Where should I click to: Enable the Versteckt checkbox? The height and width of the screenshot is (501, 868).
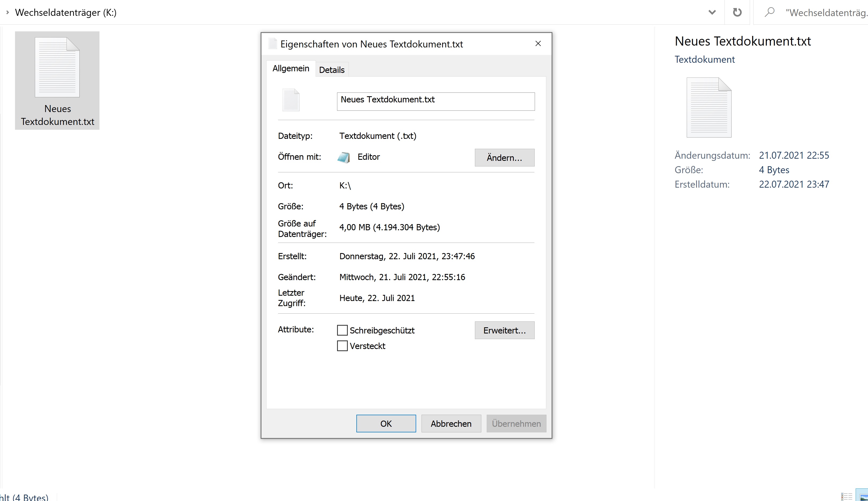pos(342,346)
